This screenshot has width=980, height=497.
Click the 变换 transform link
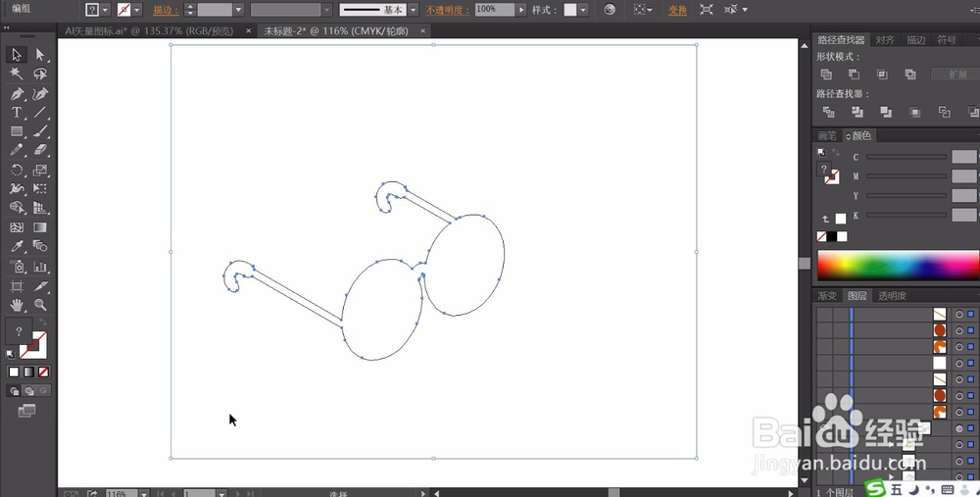pyautogui.click(x=677, y=10)
